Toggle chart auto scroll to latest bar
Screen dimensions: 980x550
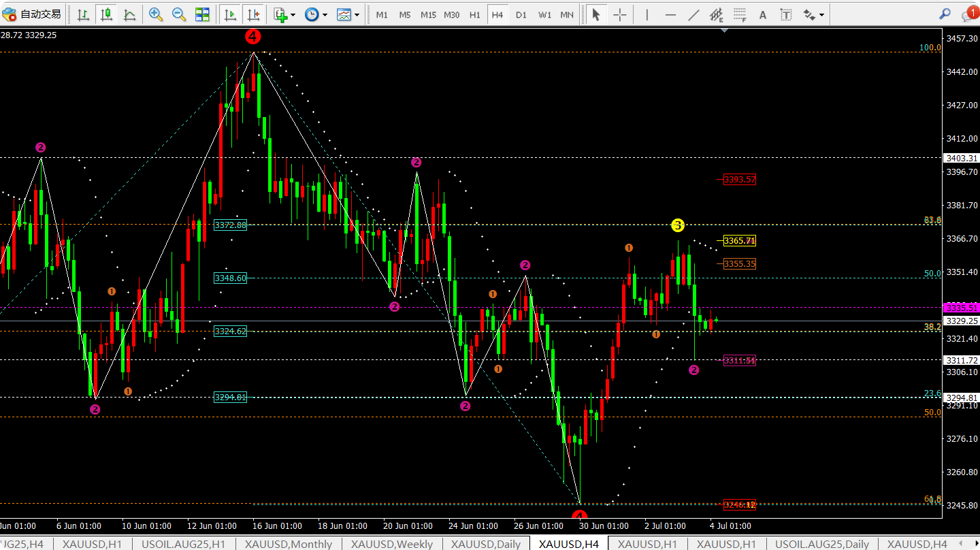pyautogui.click(x=230, y=14)
